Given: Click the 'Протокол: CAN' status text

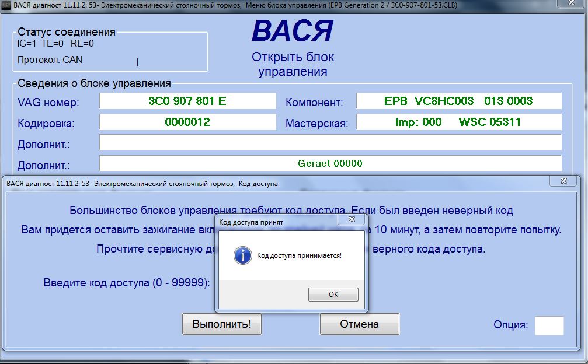Looking at the screenshot, I should (x=50, y=60).
